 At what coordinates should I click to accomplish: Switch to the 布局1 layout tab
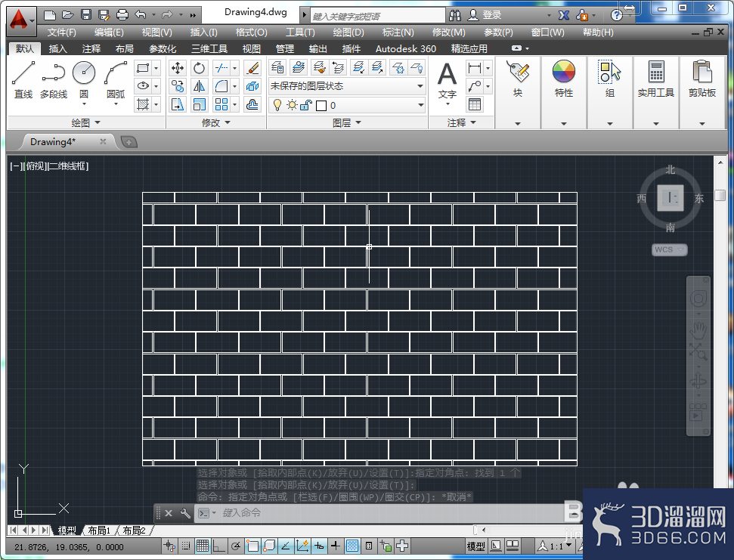(99, 531)
